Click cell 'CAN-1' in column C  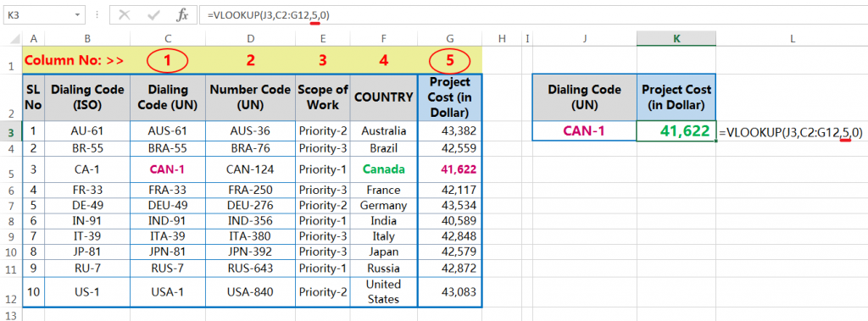168,169
